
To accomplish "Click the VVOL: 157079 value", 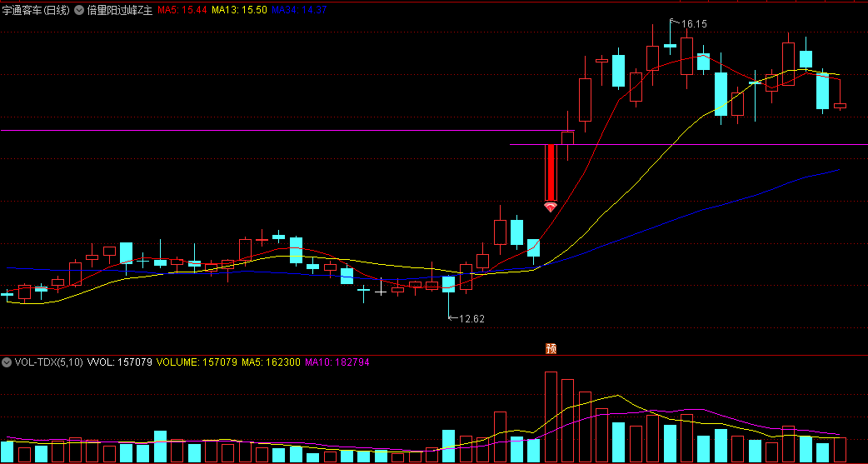I will pos(120,362).
